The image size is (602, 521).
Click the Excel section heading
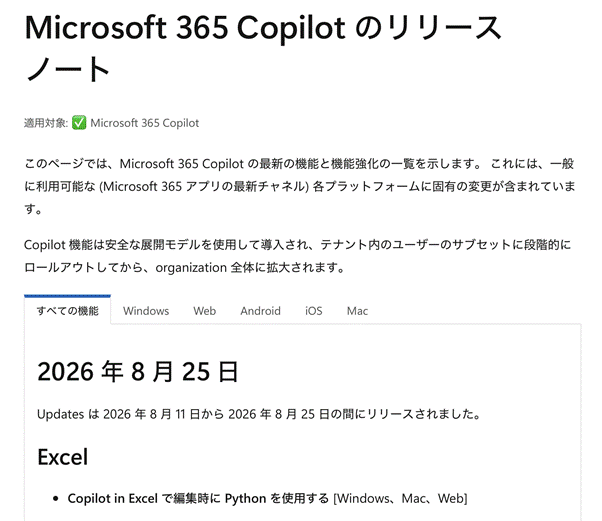coord(63,457)
